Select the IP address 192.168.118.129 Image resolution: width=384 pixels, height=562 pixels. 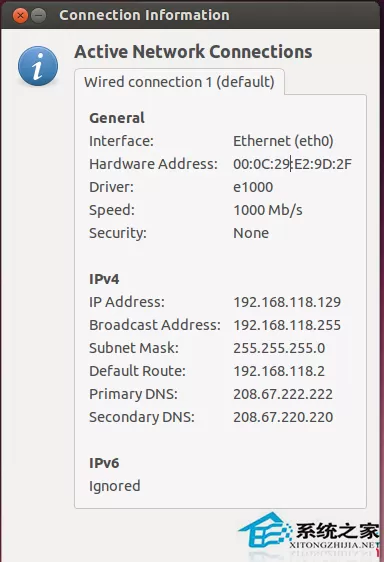coord(287,302)
